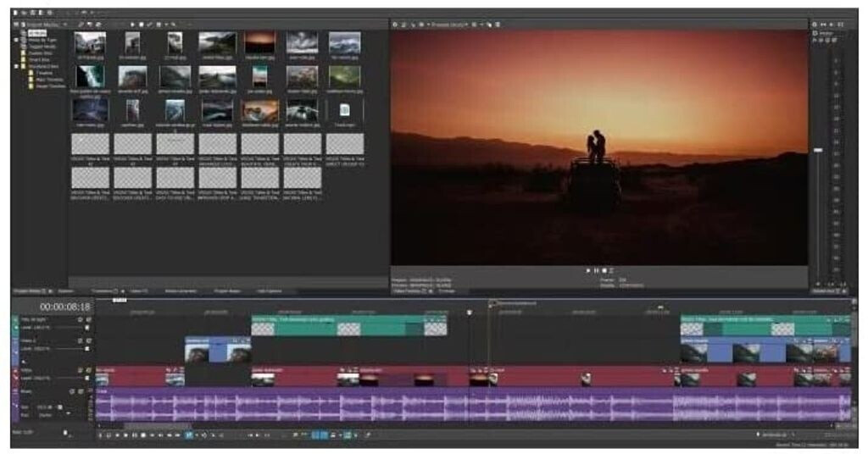The width and height of the screenshot is (868, 454).
Task: Switch to the Transitions tab
Action: (x=102, y=291)
